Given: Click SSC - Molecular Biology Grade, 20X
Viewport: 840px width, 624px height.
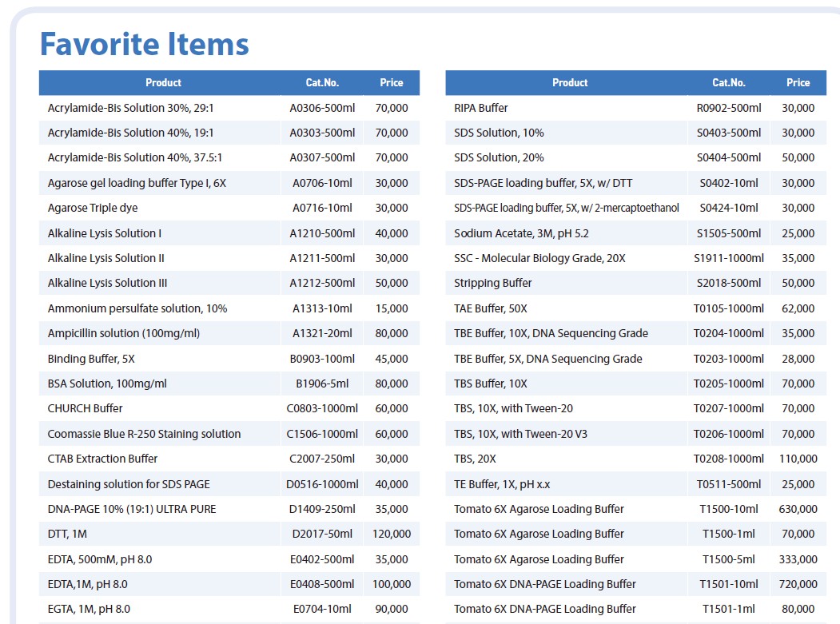Looking at the screenshot, I should point(540,258).
